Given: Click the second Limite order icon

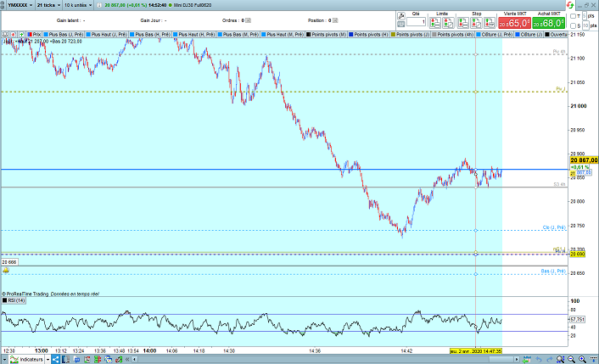Looking at the screenshot, I should (448, 23).
